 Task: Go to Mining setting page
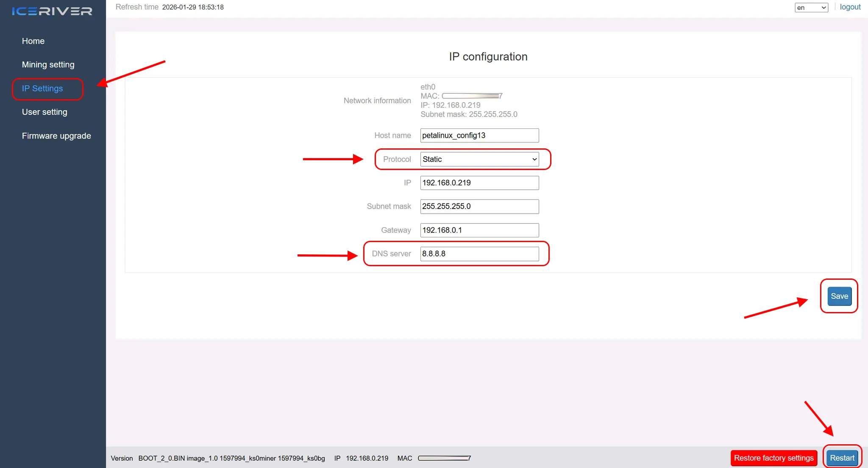click(48, 64)
